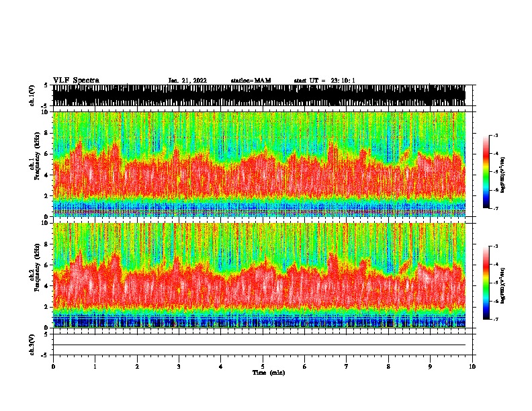This screenshot has width=532, height=411.
Task: Click '-3' label on ch.1 color bar
Action: tap(496, 136)
